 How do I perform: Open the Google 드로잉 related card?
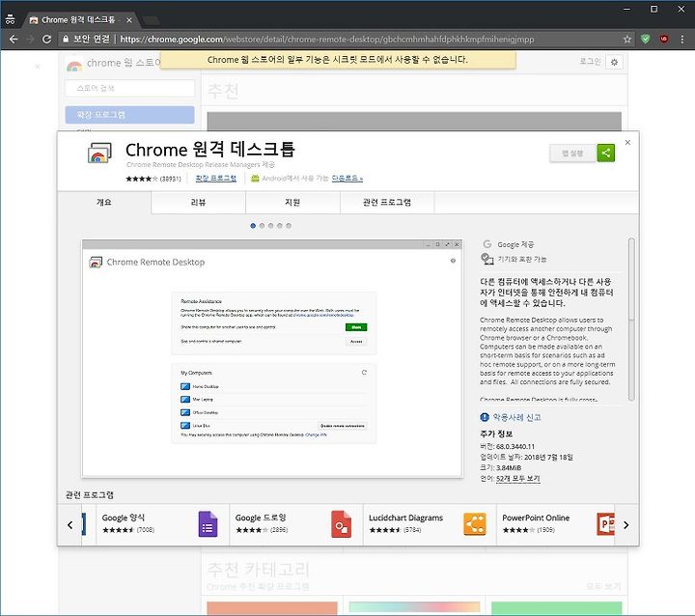point(296,524)
